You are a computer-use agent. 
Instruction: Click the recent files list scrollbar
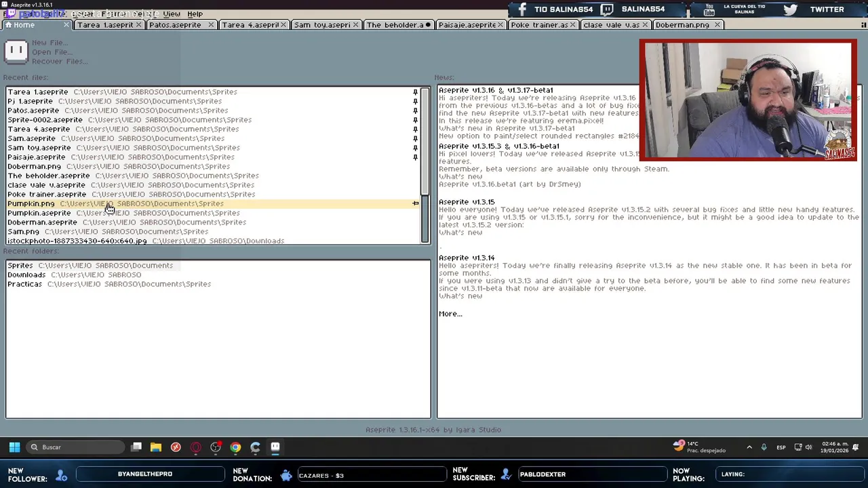point(425,165)
